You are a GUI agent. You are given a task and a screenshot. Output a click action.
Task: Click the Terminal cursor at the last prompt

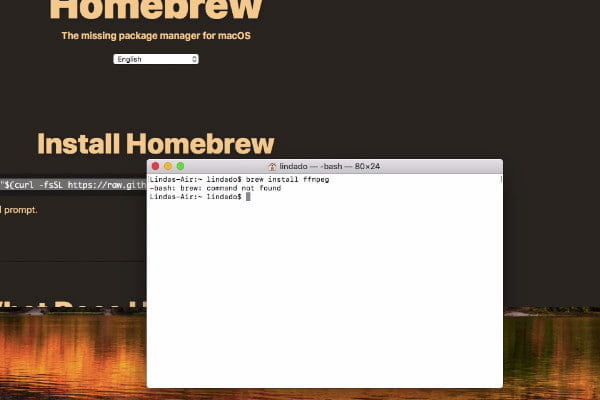tap(248, 196)
